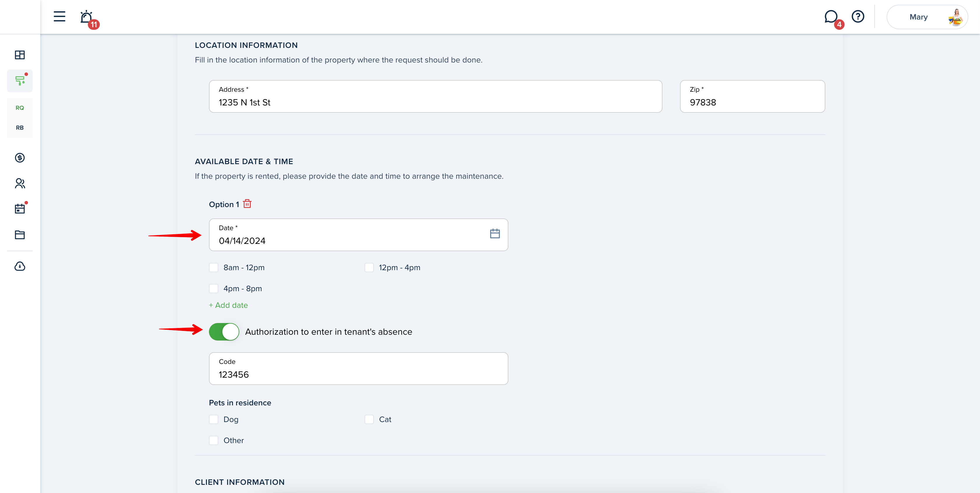Image resolution: width=980 pixels, height=493 pixels.
Task: Toggle authorization to enter in tenant's absence
Action: [224, 331]
